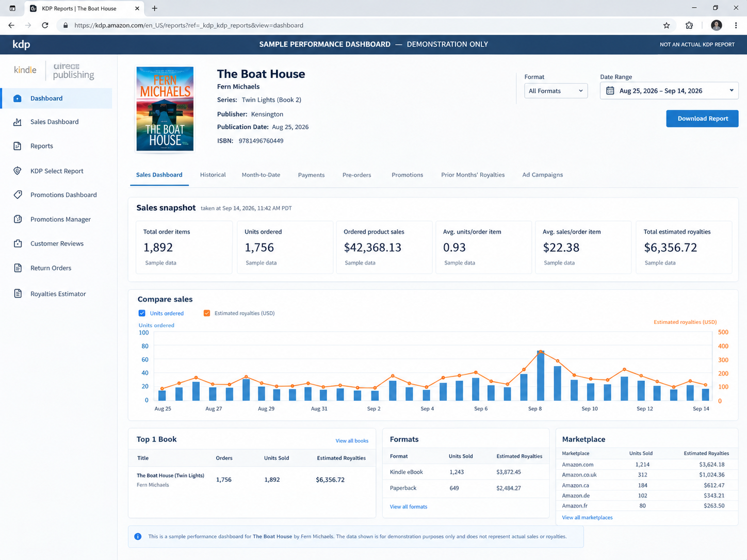Go back with browser back arrow
This screenshot has height=560, width=747.
[x=11, y=25]
